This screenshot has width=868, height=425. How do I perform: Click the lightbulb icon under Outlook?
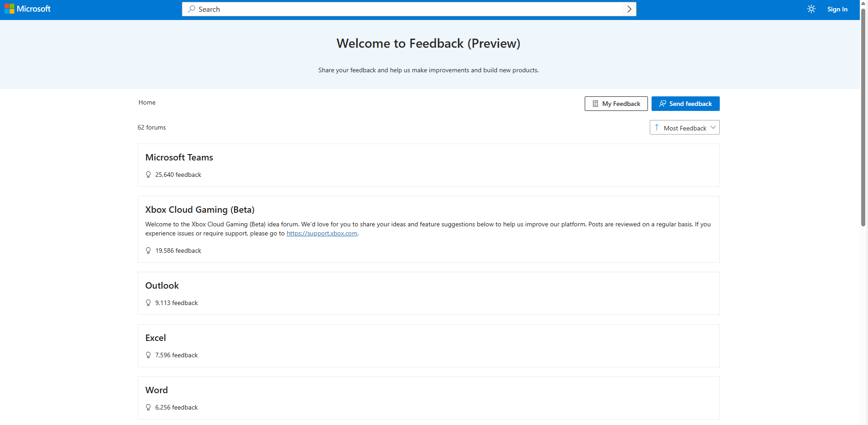pyautogui.click(x=148, y=303)
